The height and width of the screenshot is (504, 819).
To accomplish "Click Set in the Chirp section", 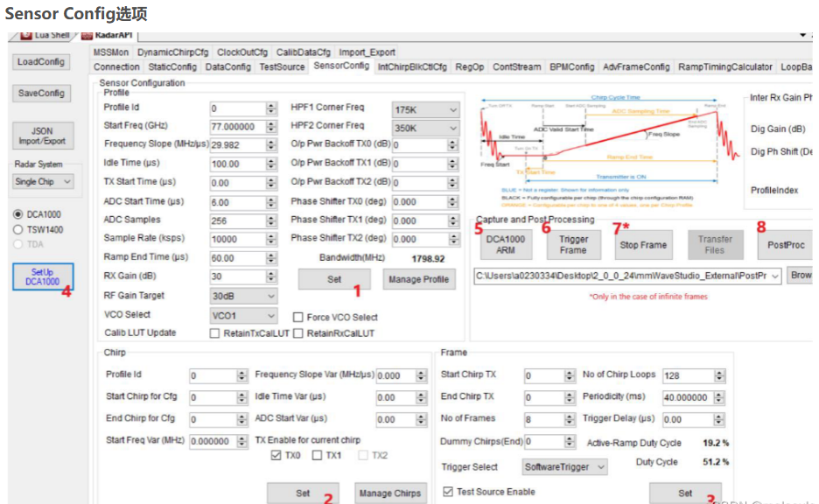I will tap(303, 493).
